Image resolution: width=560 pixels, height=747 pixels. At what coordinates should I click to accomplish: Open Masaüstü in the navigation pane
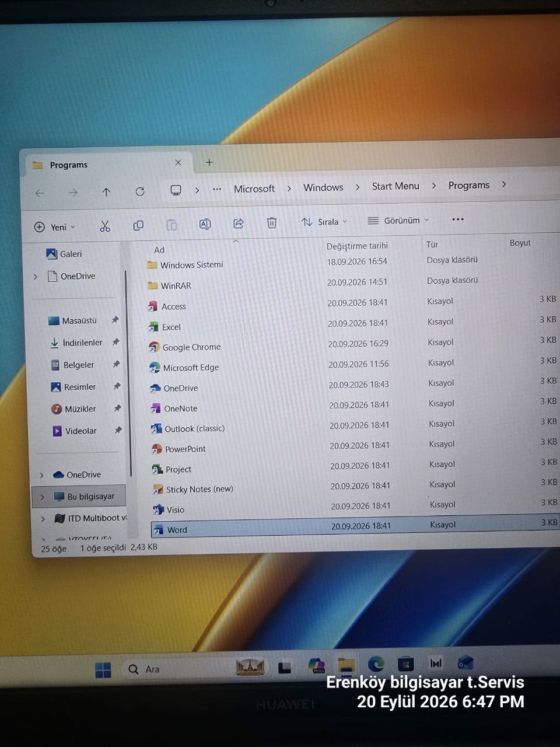pyautogui.click(x=72, y=320)
